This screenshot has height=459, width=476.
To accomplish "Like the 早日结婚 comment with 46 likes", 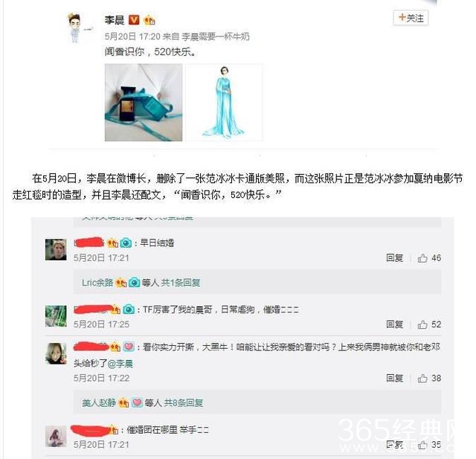I will (429, 258).
